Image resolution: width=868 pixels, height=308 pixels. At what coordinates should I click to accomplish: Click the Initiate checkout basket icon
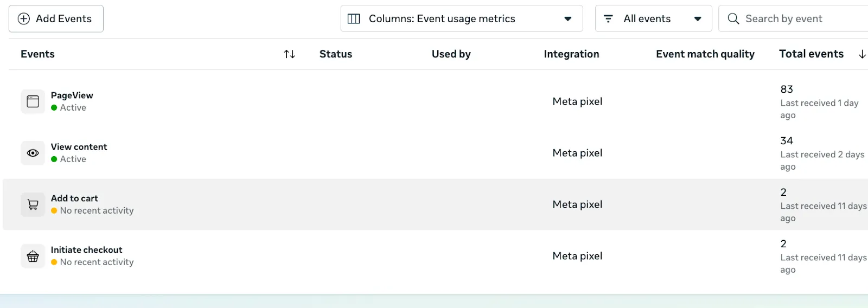[x=33, y=256]
